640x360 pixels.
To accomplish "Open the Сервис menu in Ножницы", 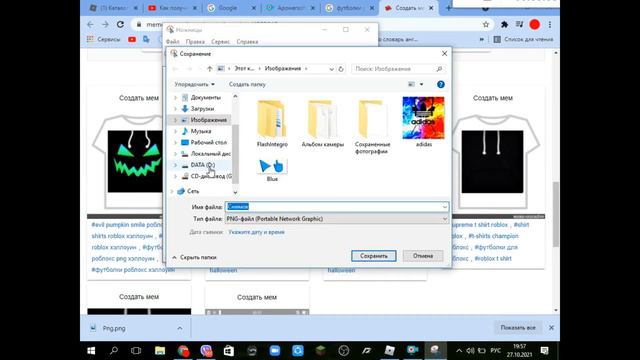I will click(x=220, y=42).
